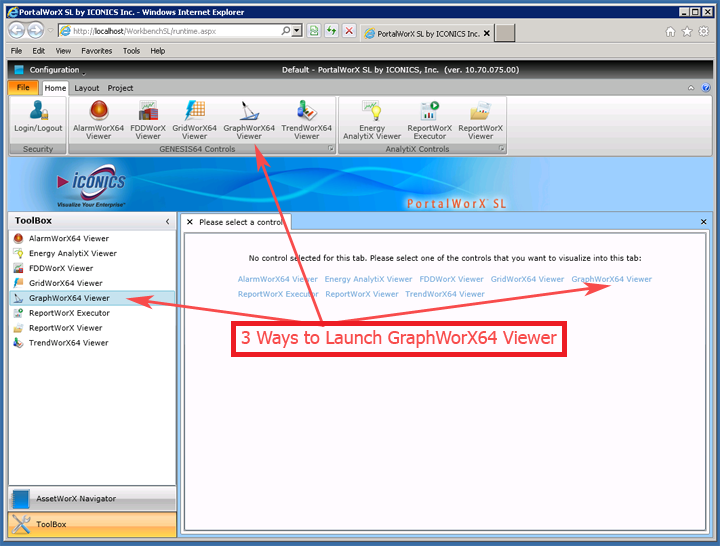This screenshot has height=546, width=720.
Task: Close the 'Please select a control' tab
Action: (x=190, y=222)
